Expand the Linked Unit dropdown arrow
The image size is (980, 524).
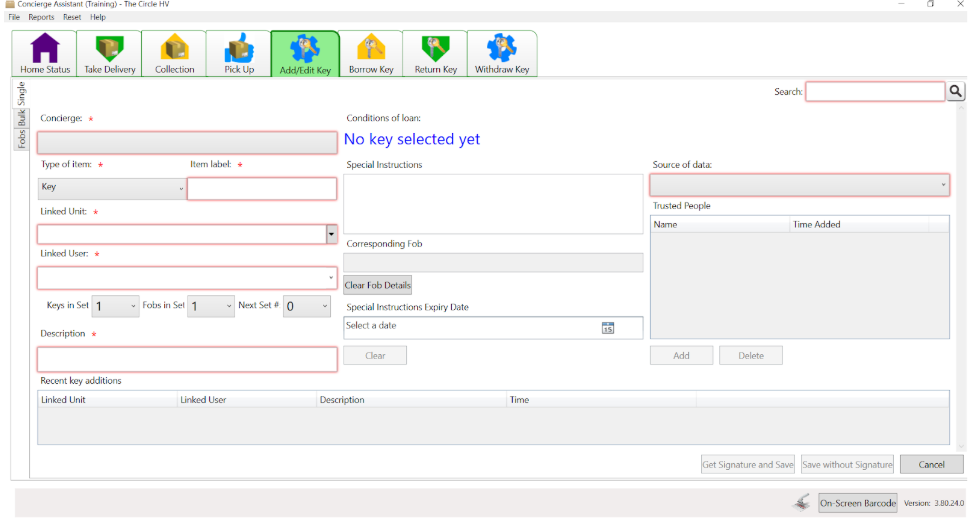pos(331,234)
